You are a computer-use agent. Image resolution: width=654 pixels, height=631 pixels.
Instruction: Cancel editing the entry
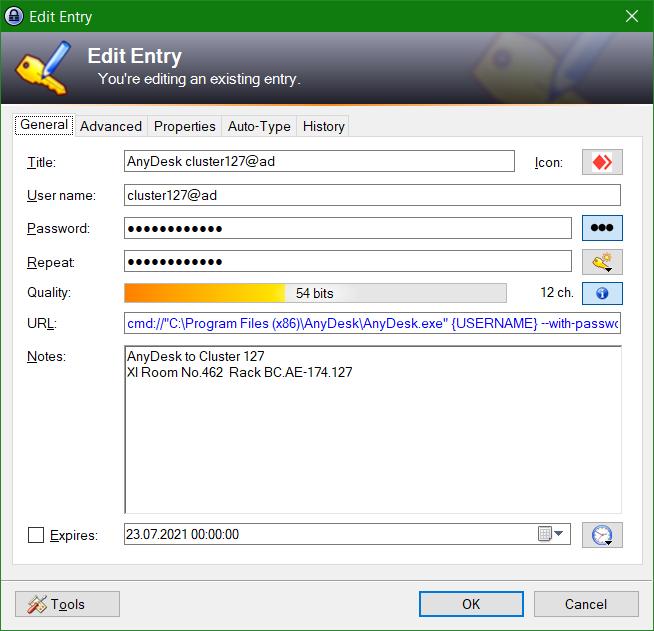pos(586,604)
